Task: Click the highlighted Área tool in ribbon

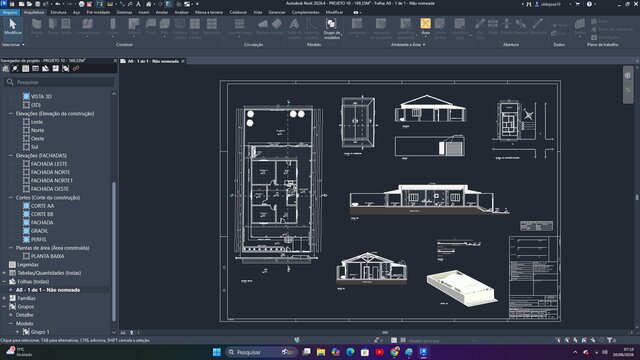Action: pos(425,26)
